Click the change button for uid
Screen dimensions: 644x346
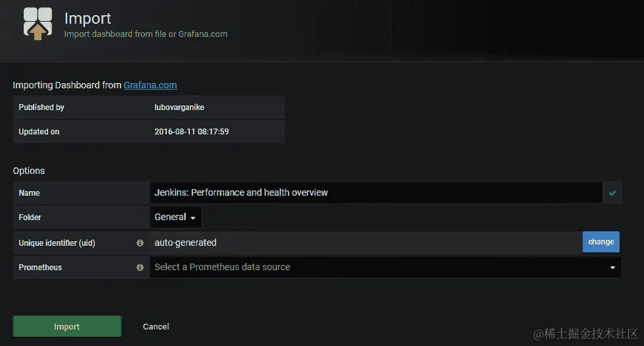(601, 242)
